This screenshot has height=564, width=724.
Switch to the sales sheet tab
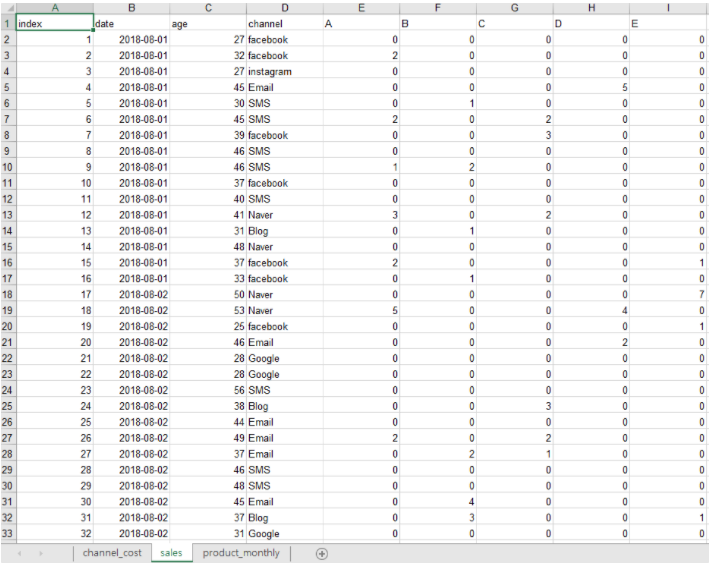171,553
